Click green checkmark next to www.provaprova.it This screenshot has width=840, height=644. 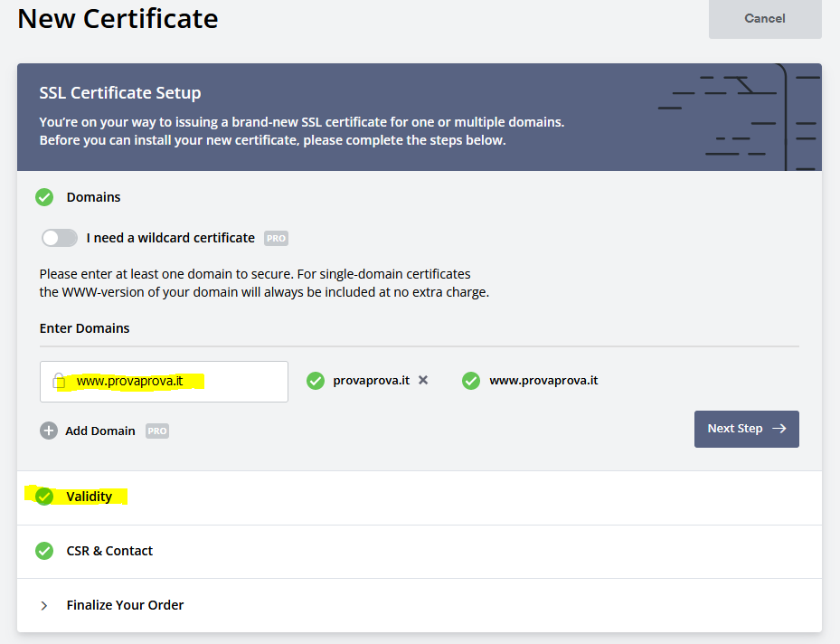pyautogui.click(x=471, y=381)
